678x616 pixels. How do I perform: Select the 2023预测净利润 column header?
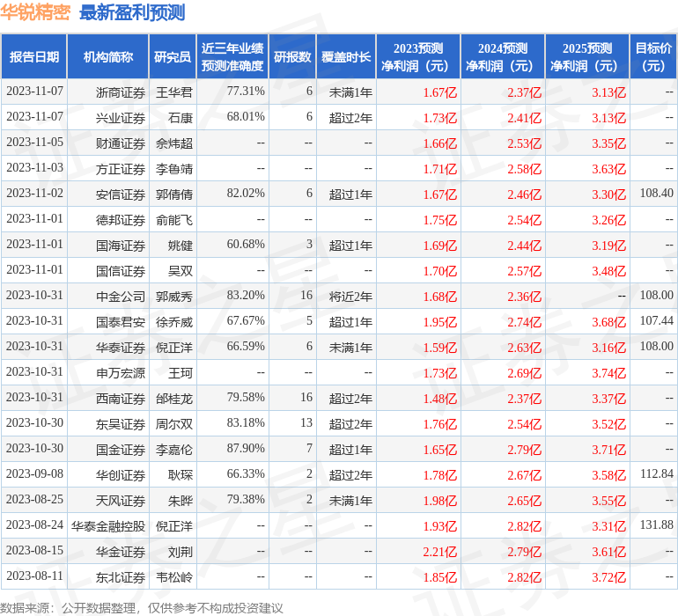(x=418, y=56)
